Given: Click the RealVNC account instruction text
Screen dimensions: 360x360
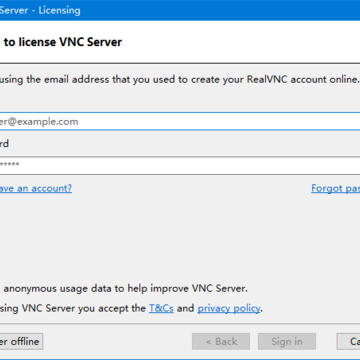Looking at the screenshot, I should click(180, 80).
